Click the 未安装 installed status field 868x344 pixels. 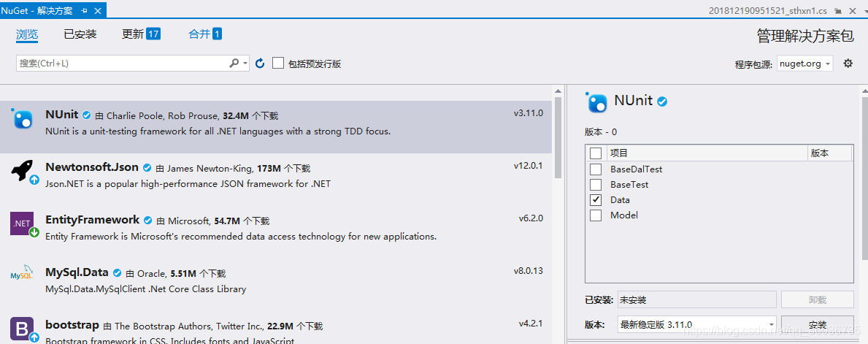point(696,300)
